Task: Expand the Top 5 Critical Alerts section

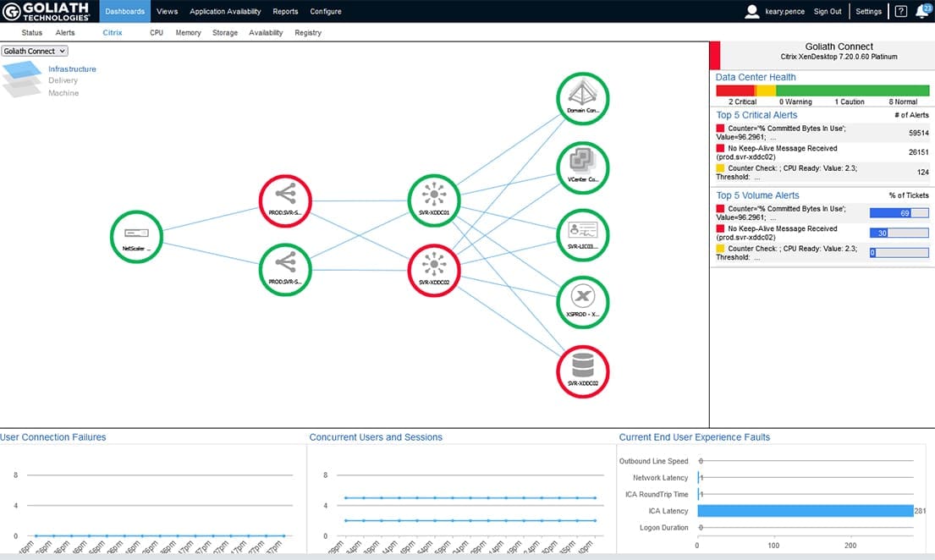Action: [x=756, y=115]
